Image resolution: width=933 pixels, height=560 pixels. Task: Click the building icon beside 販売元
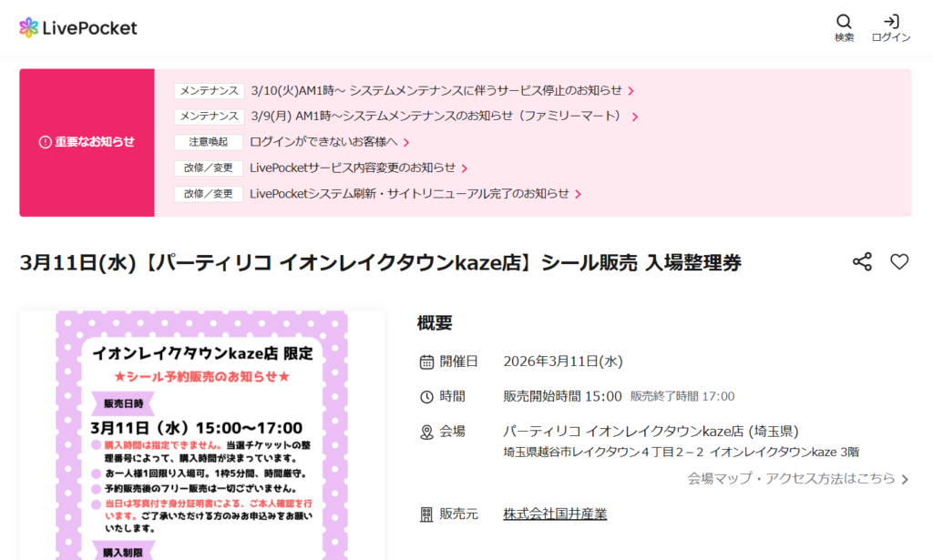tap(425, 514)
